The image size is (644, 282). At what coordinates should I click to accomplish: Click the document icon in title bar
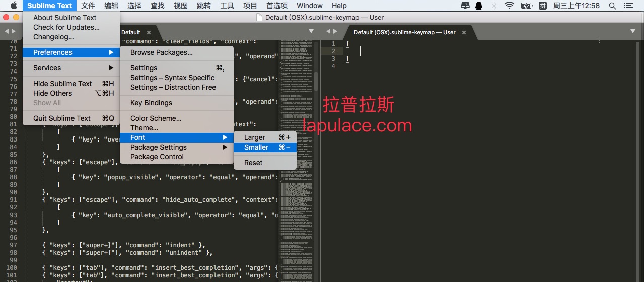[259, 17]
